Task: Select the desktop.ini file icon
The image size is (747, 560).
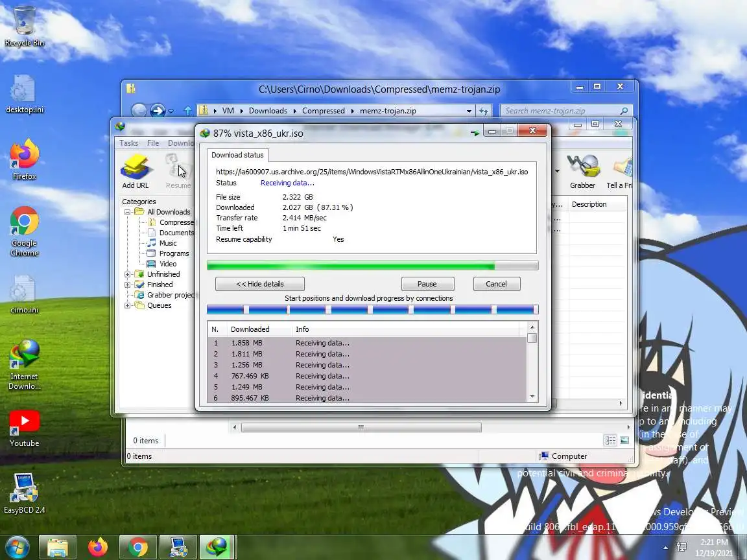Action: click(24, 94)
